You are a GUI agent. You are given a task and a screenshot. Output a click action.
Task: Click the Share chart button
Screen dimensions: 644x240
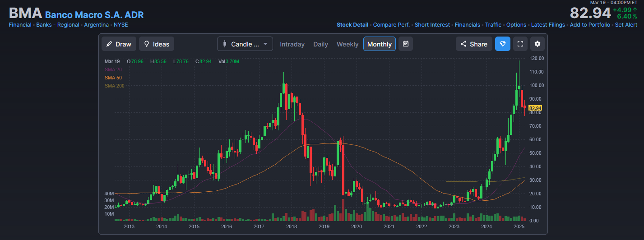[474, 44]
